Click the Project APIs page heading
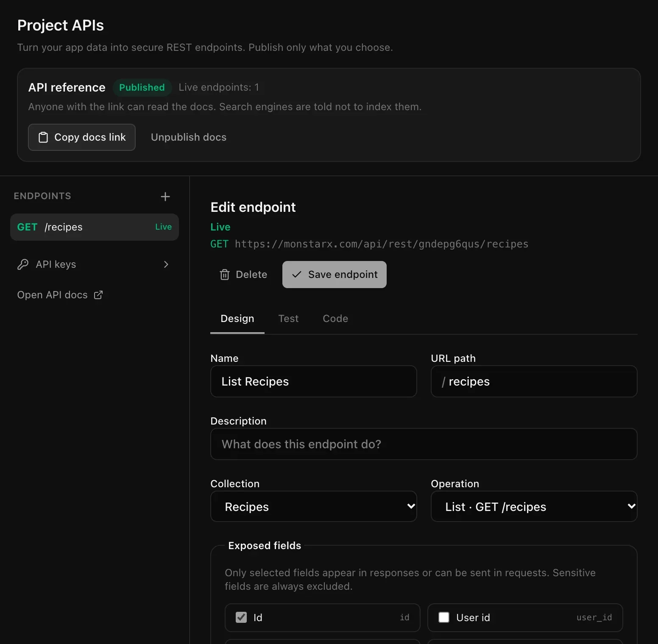The height and width of the screenshot is (644, 658). [x=61, y=25]
